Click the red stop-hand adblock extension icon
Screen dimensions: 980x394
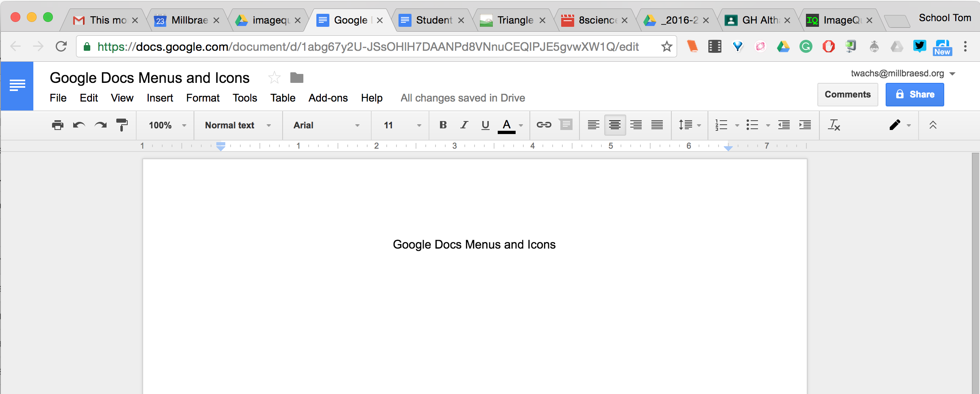point(828,46)
